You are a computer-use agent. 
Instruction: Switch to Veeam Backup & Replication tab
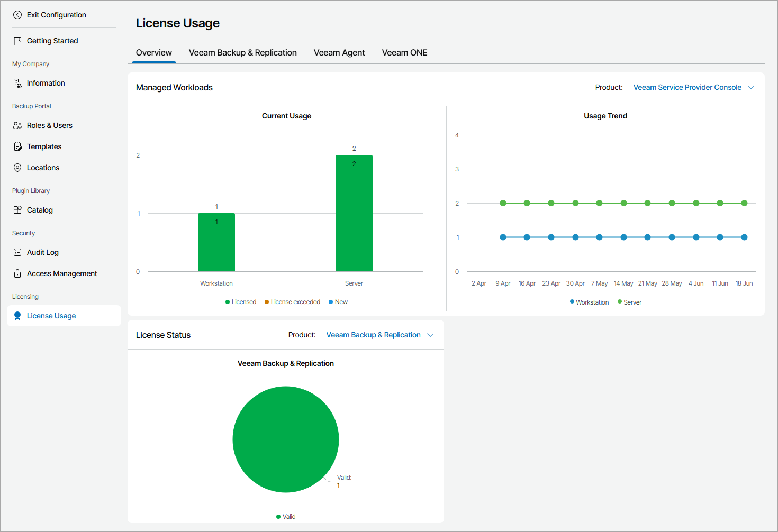tap(243, 52)
